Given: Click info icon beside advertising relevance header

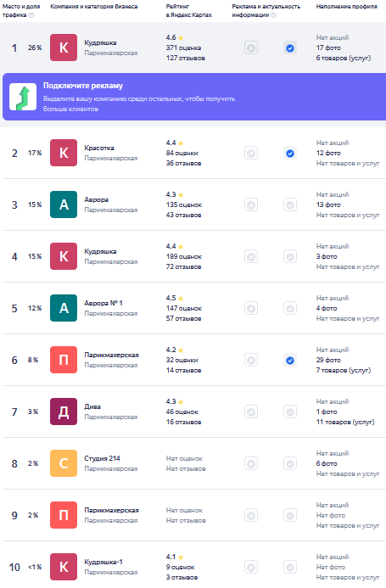Looking at the screenshot, I should click(273, 15).
